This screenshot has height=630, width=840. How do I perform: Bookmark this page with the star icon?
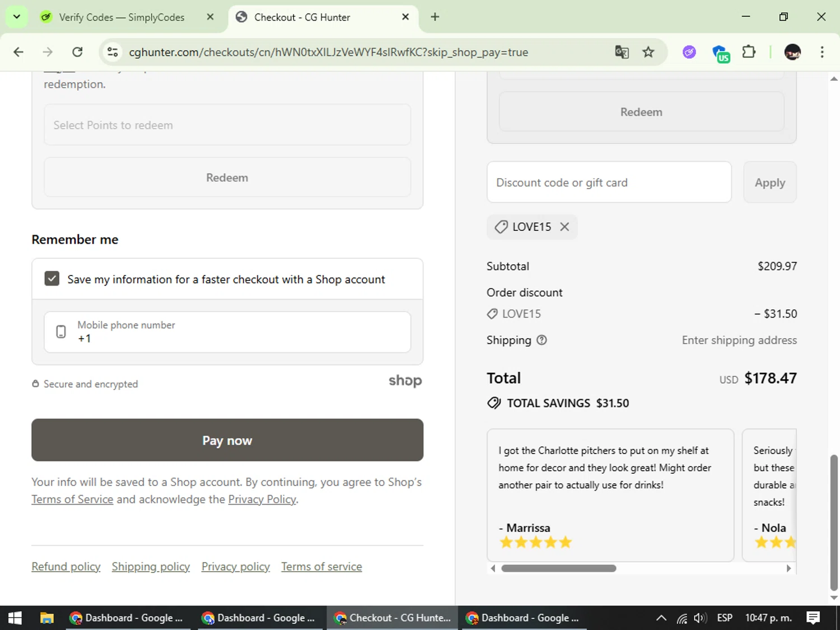648,52
